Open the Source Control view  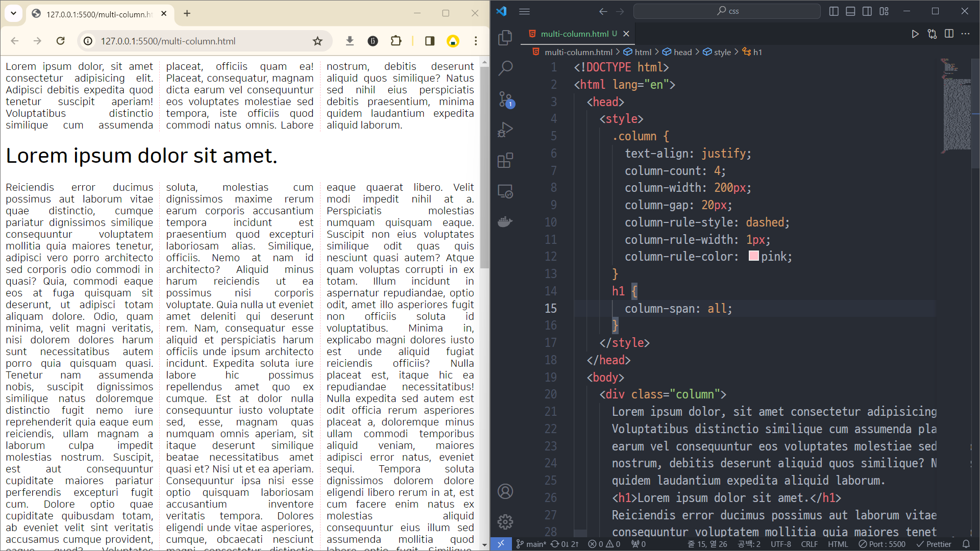(505, 99)
